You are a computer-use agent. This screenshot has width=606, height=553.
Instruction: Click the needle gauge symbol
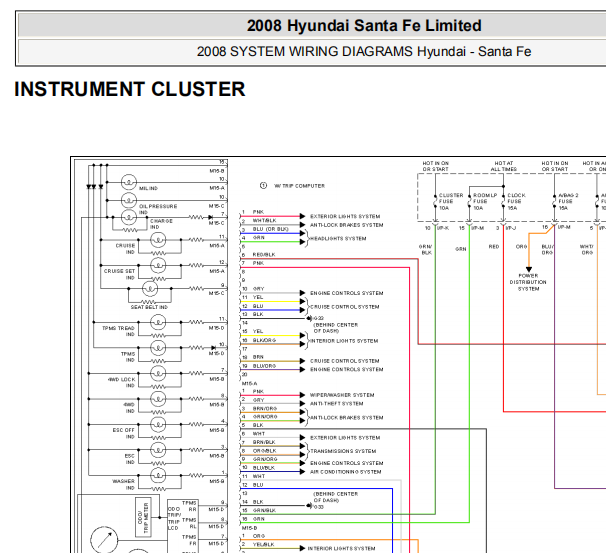click(x=104, y=539)
